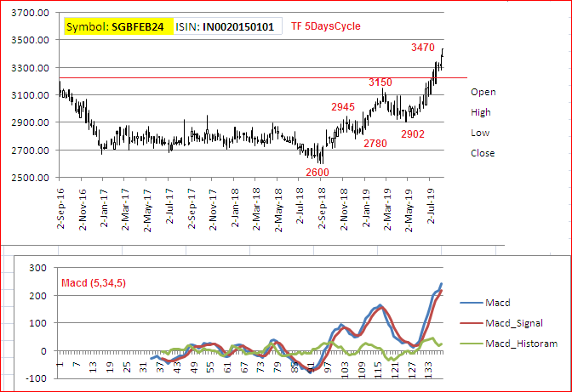Click the 3300.00 y-axis label
Image resolution: width=572 pixels, height=392 pixels.
pyautogui.click(x=30, y=68)
